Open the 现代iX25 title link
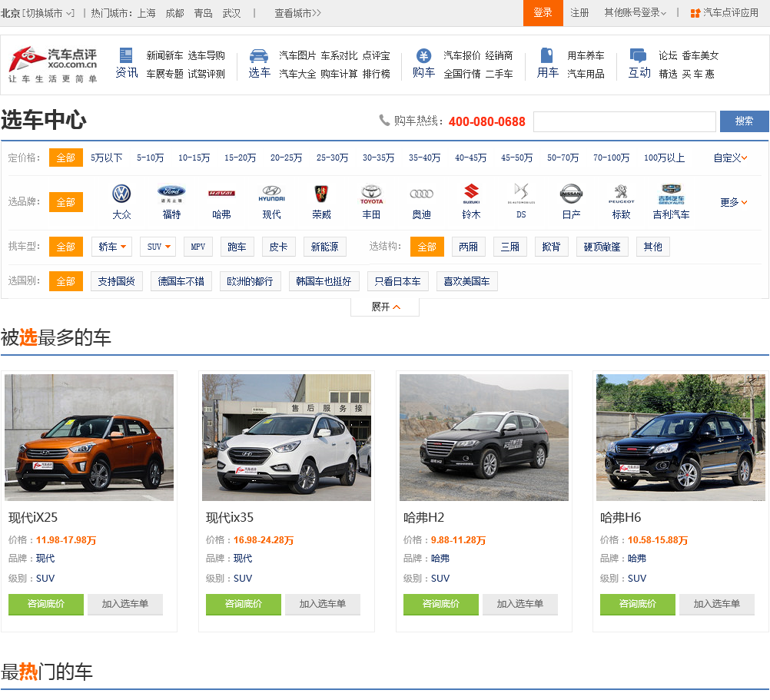This screenshot has width=770, height=700. [x=33, y=518]
